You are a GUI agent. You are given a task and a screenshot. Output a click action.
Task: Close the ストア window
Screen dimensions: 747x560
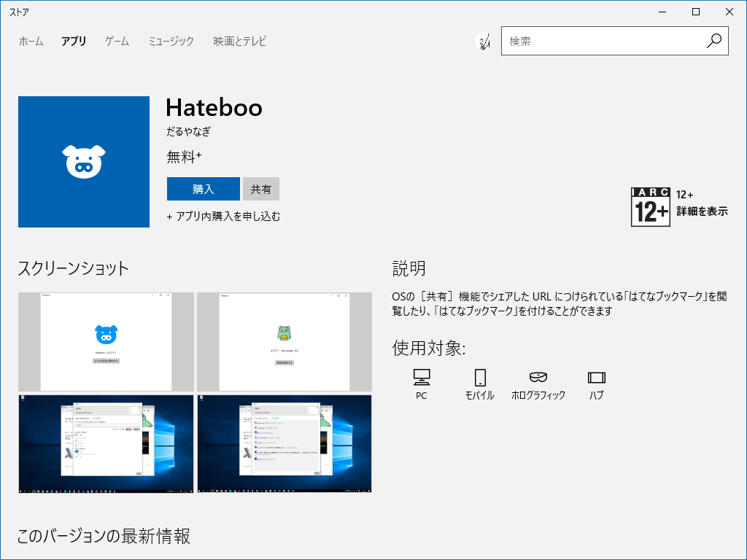tap(729, 12)
